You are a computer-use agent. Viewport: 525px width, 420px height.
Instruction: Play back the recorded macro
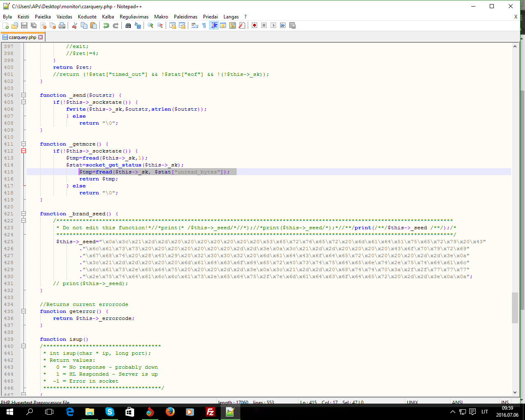(274, 25)
